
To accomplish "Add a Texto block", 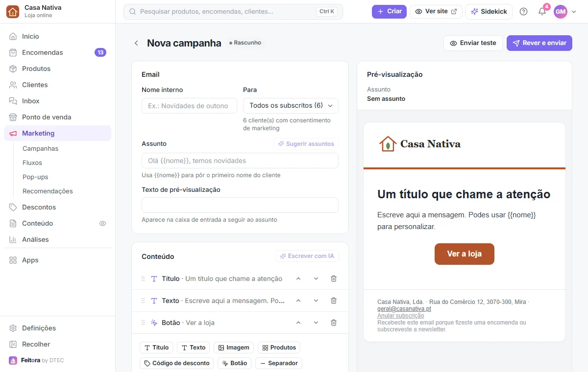I will click(x=194, y=348).
